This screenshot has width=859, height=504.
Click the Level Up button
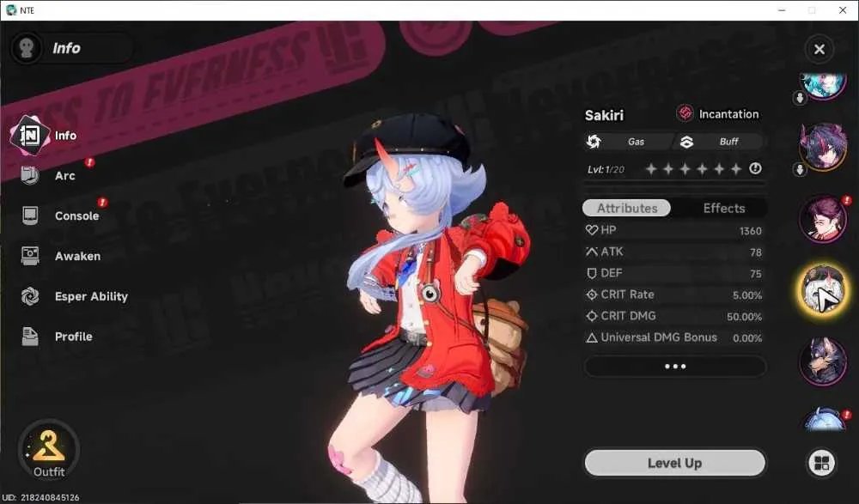coord(675,463)
